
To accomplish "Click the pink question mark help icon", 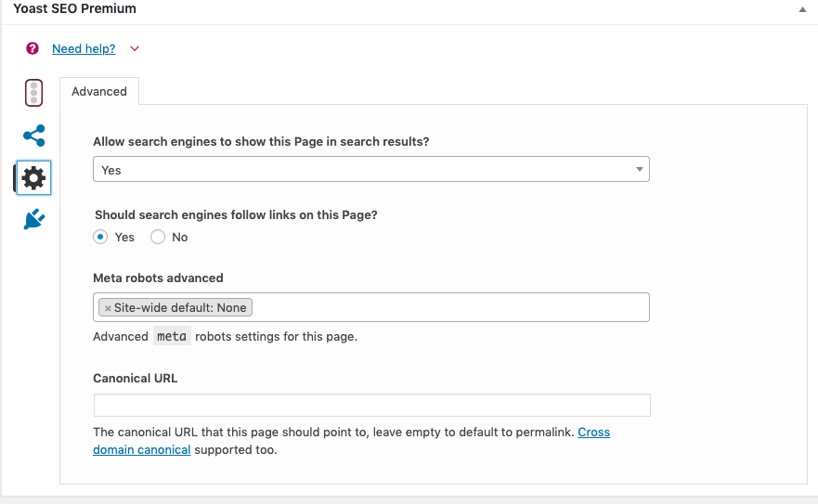I will 32,48.
